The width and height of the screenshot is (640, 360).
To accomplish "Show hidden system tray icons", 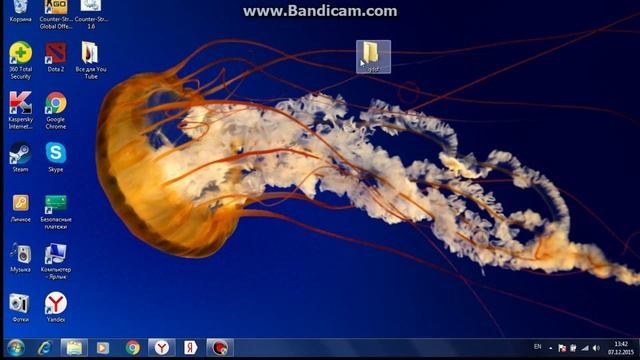I will tap(551, 348).
